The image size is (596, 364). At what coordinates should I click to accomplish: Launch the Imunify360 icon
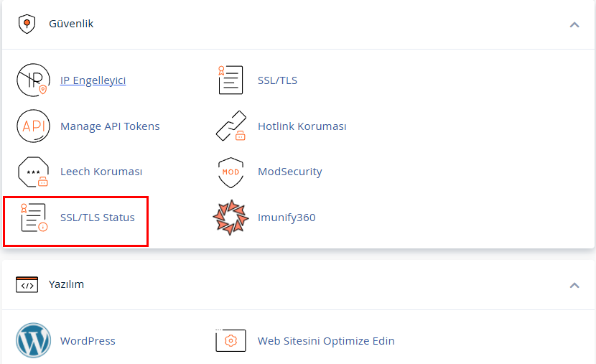point(231,218)
